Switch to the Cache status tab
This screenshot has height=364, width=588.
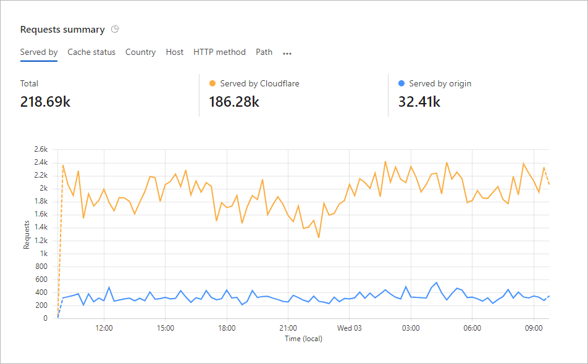tap(91, 52)
